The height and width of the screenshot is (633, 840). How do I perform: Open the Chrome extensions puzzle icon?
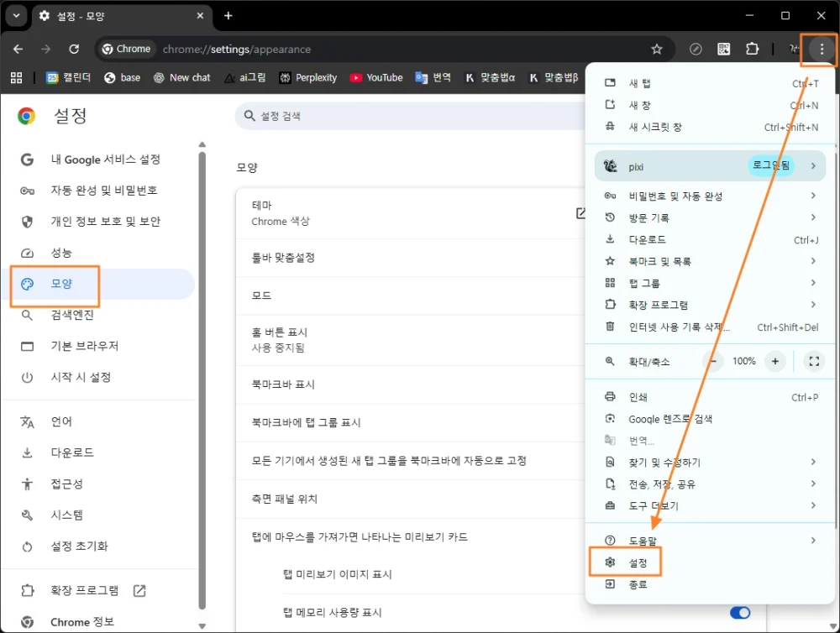click(x=752, y=49)
